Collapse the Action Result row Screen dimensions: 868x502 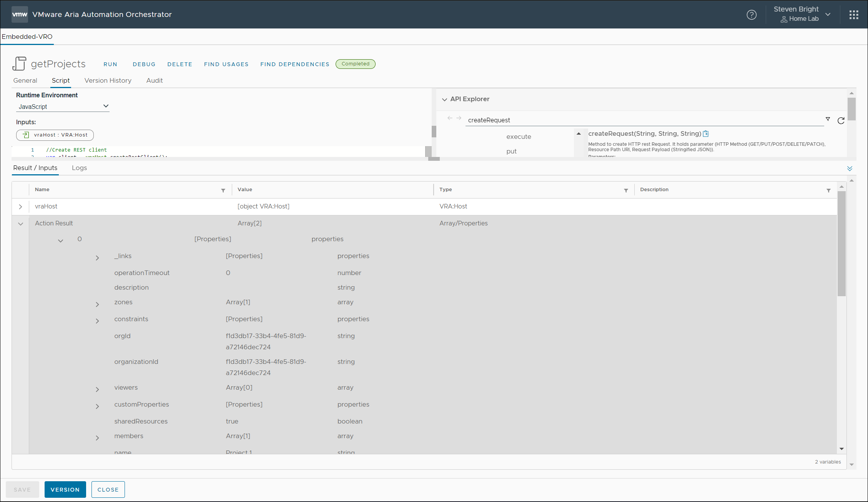[20, 224]
